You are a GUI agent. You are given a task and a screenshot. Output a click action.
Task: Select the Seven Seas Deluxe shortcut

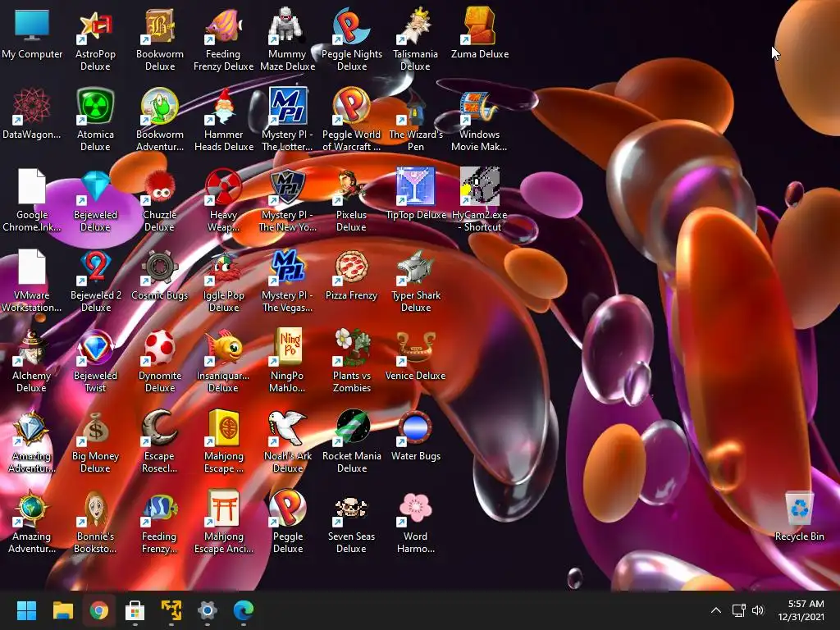pos(351,508)
